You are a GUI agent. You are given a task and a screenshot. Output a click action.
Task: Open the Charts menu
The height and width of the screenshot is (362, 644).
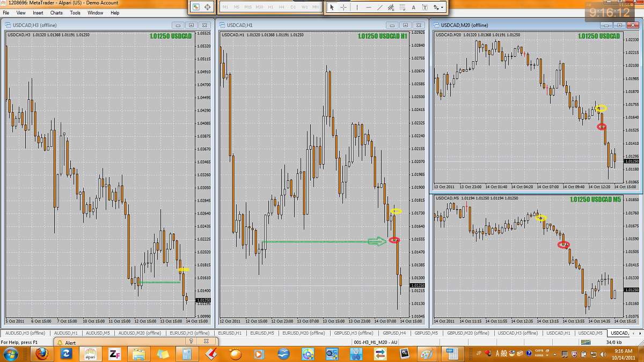point(56,12)
